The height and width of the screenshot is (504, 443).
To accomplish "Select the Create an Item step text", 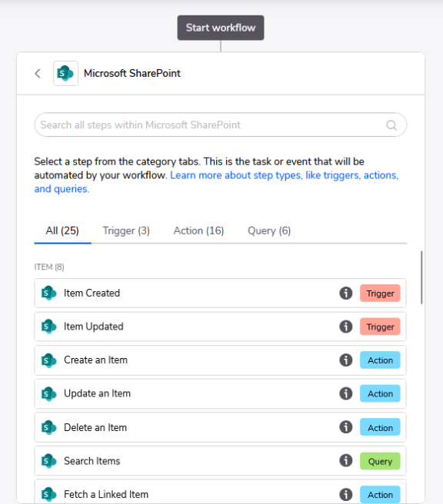I will (x=95, y=360).
